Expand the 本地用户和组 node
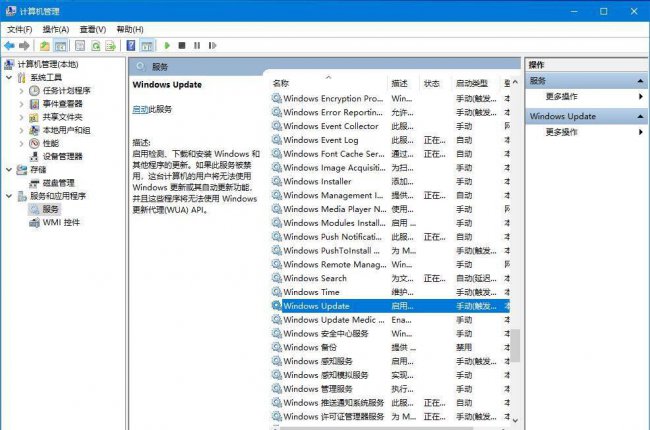Screen dimensions: 650x430 (22, 130)
